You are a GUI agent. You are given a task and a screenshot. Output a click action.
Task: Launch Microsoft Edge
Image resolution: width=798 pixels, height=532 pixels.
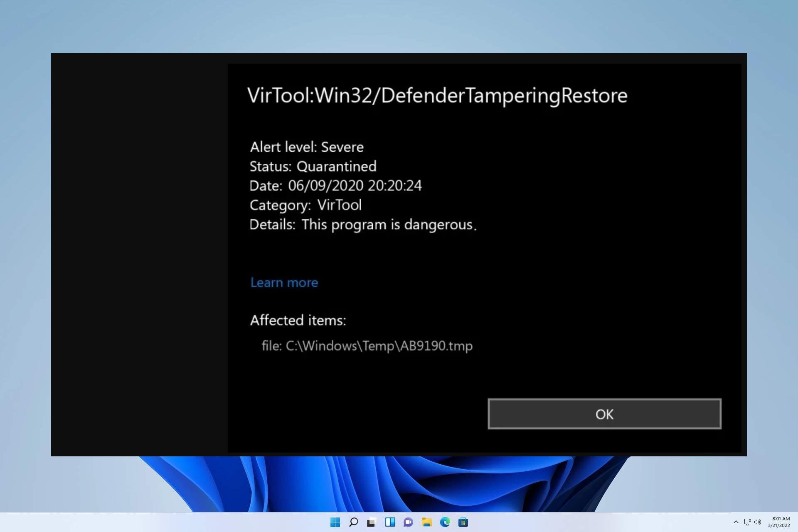[445, 522]
